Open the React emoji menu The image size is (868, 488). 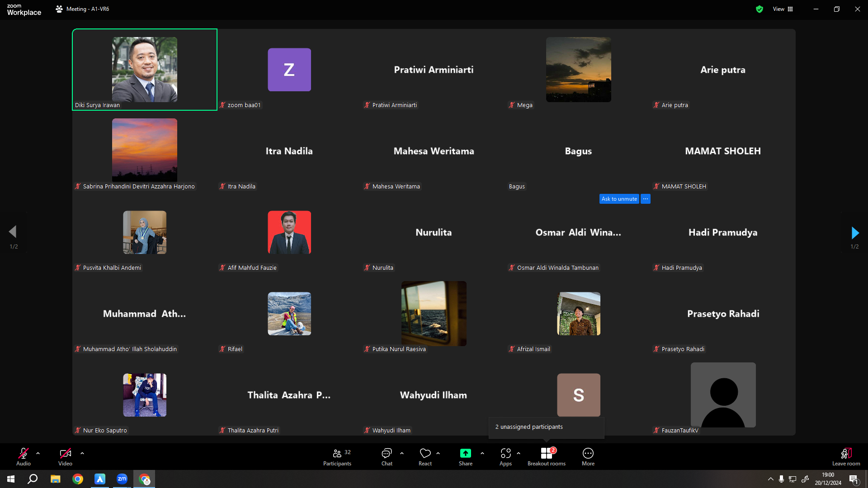[x=425, y=456]
